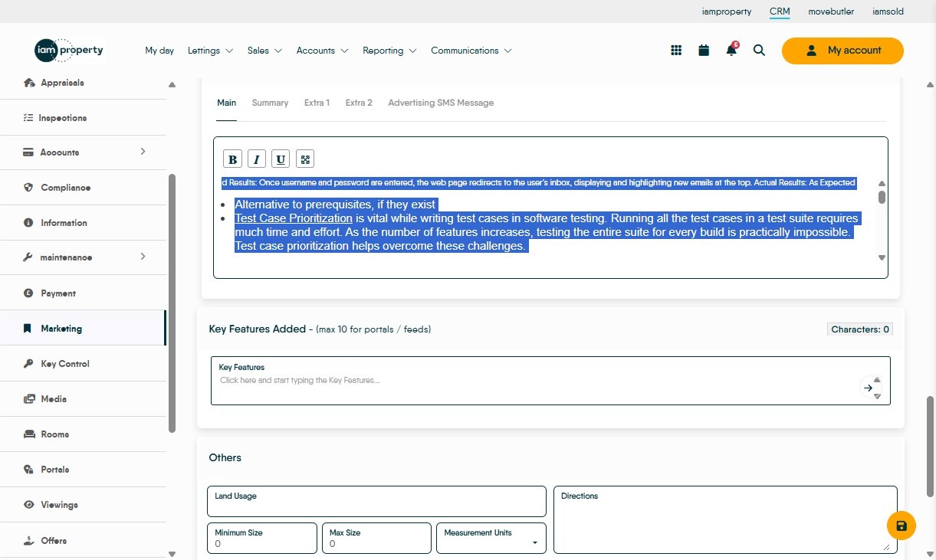
Task: Open Viewings in the sidebar
Action: click(59, 505)
